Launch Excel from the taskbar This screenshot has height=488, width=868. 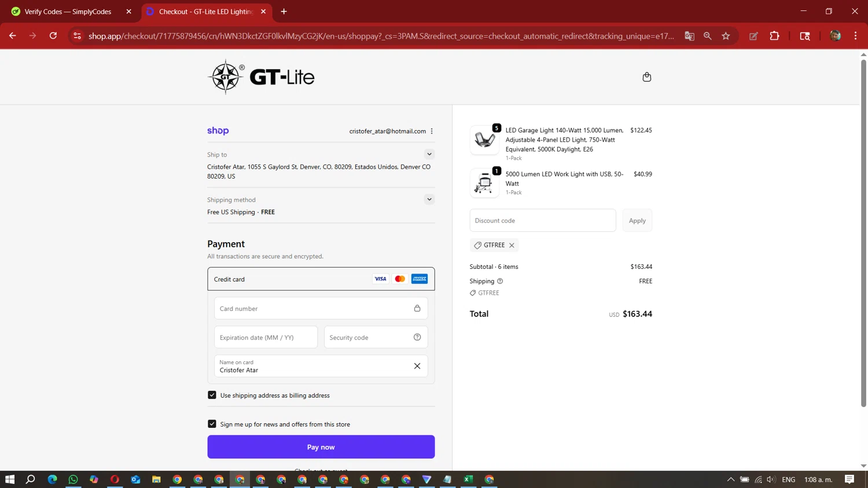point(468,479)
